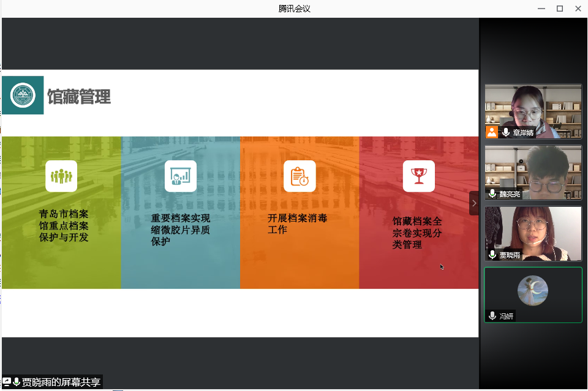Screen dimensions: 588x391
Task: Click 冯妍's round moon avatar
Action: [x=532, y=291]
